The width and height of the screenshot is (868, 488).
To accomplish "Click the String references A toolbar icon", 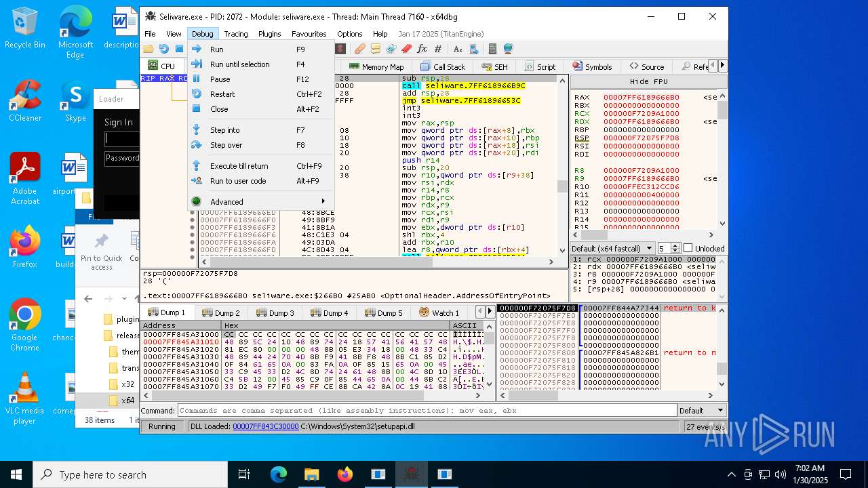I will (x=458, y=49).
